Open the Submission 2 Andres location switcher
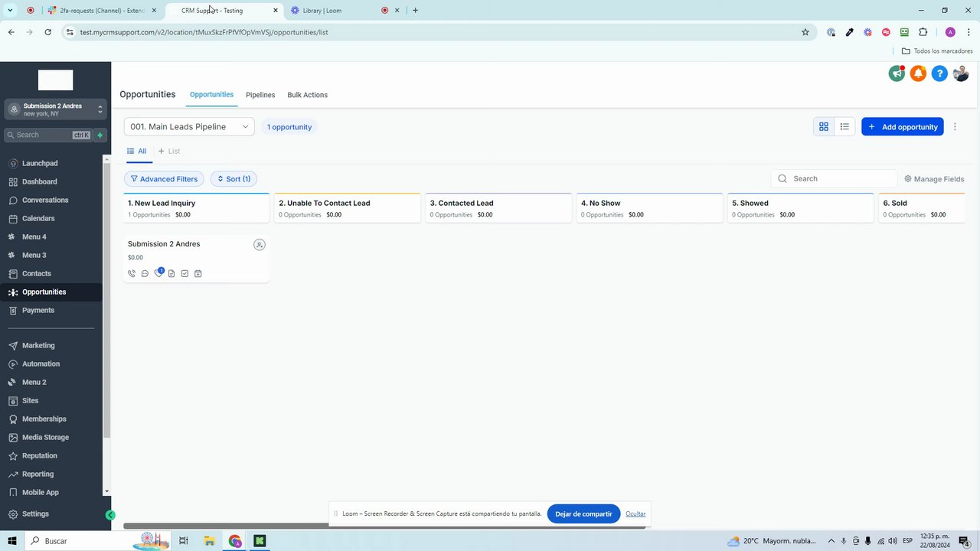 pos(55,109)
